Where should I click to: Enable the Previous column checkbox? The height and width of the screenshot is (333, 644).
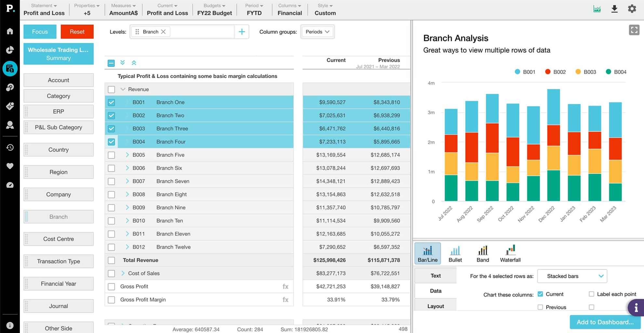540,307
